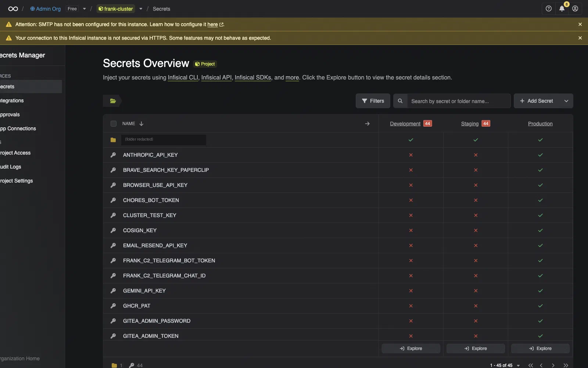Toggle NAME sort direction arrow

click(141, 124)
